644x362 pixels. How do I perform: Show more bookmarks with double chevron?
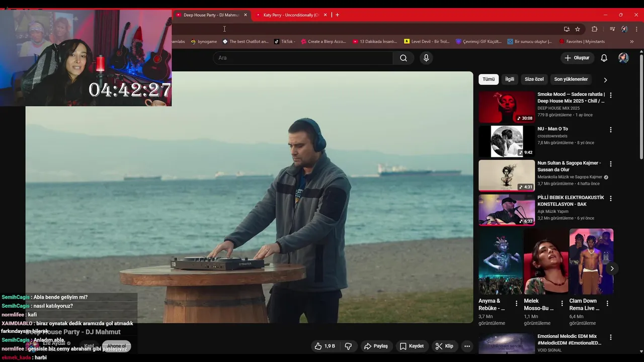pos(632,42)
